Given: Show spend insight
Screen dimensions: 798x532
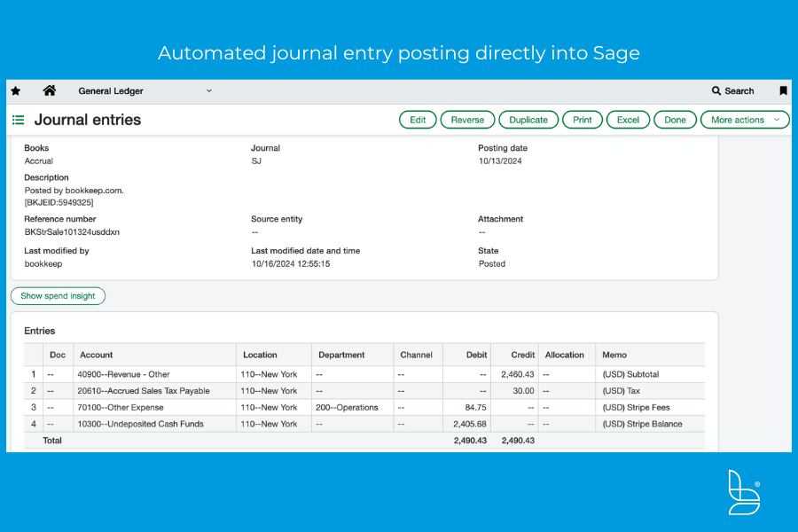Looking at the screenshot, I should (x=58, y=296).
